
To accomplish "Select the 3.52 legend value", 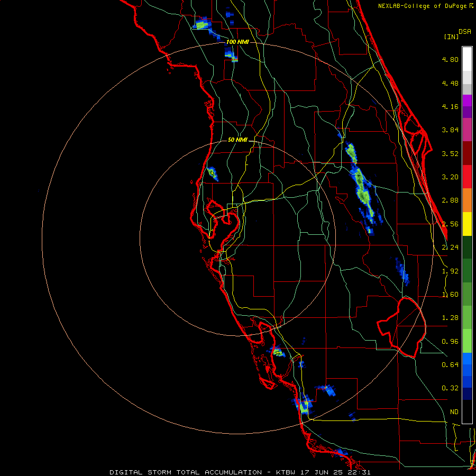I will 450,153.
